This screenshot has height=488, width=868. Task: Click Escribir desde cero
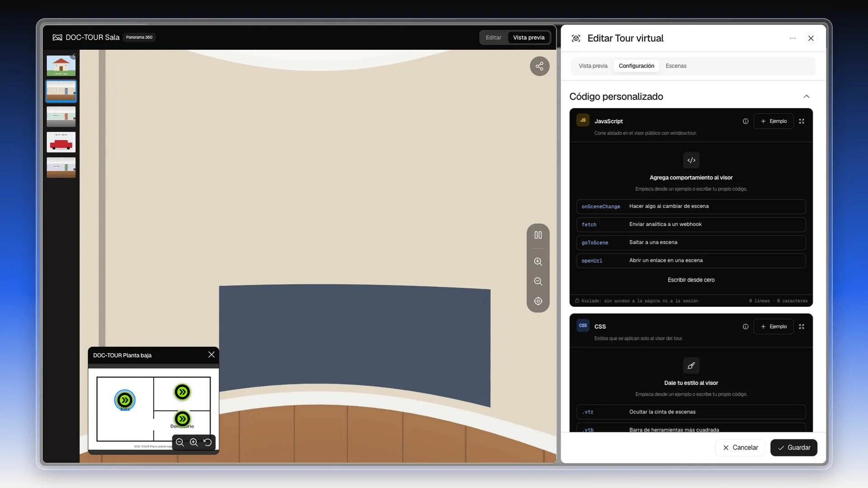(x=691, y=280)
